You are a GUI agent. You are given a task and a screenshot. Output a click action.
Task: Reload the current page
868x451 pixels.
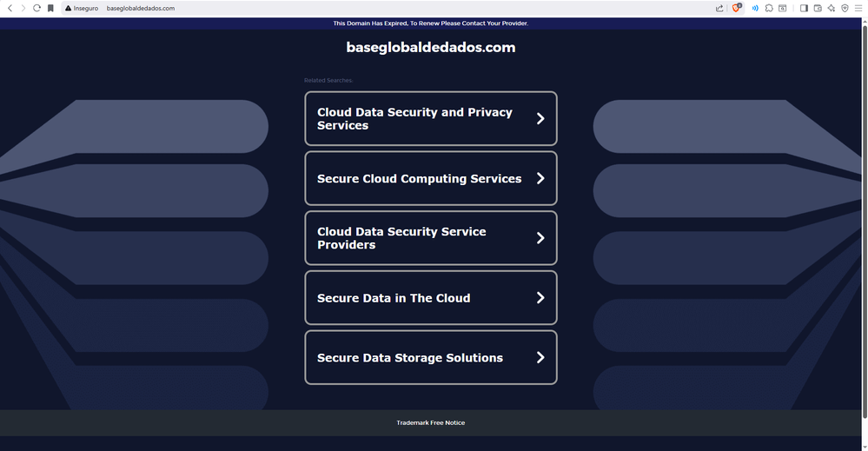[x=36, y=8]
